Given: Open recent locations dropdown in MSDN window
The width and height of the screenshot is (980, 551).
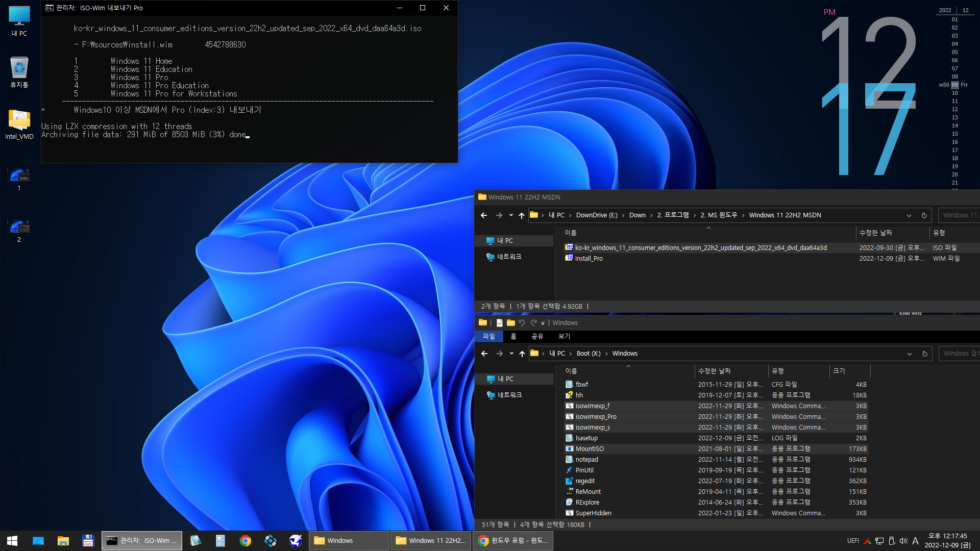Looking at the screenshot, I should click(x=511, y=215).
